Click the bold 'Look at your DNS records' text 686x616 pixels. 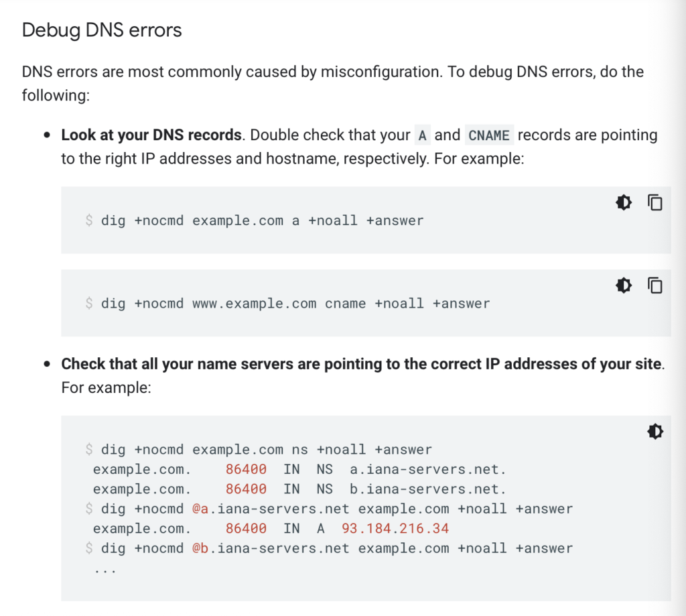[x=151, y=135]
